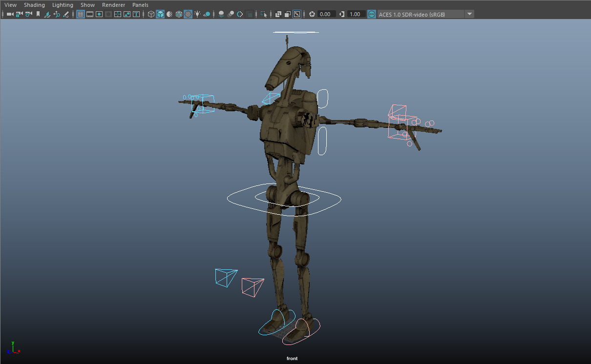Toggle the Motion Blur icon
This screenshot has width=591, height=364.
pyautogui.click(x=231, y=14)
